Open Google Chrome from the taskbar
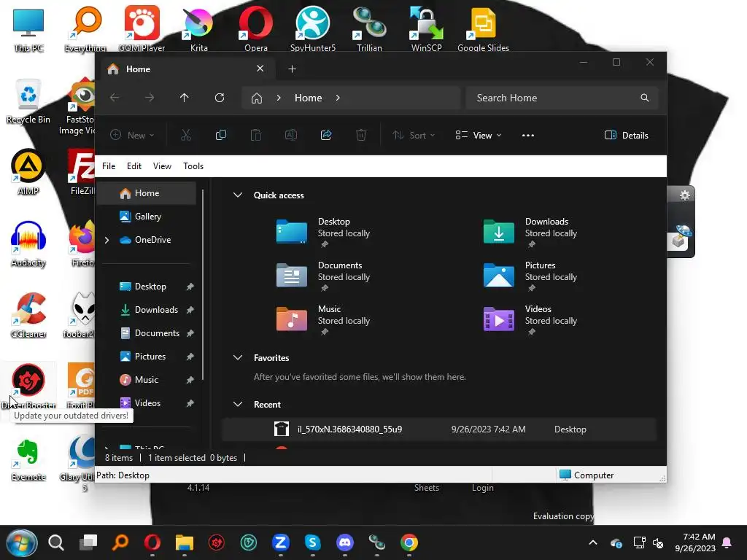The image size is (747, 560). pyautogui.click(x=409, y=542)
